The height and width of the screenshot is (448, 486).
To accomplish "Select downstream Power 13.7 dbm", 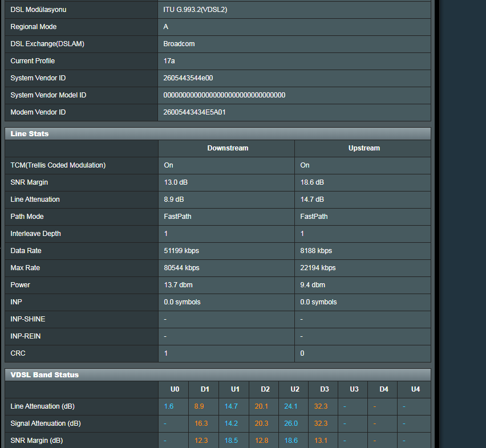I will pyautogui.click(x=178, y=285).
